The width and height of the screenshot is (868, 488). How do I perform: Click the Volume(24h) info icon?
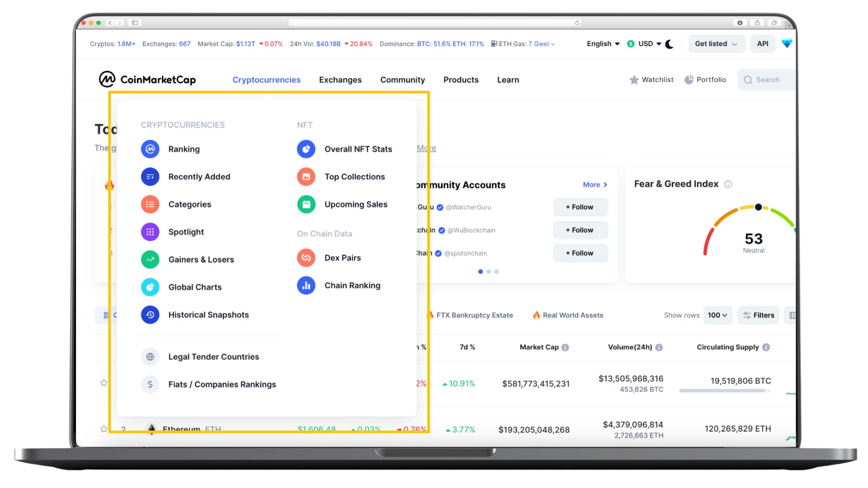pyautogui.click(x=659, y=347)
